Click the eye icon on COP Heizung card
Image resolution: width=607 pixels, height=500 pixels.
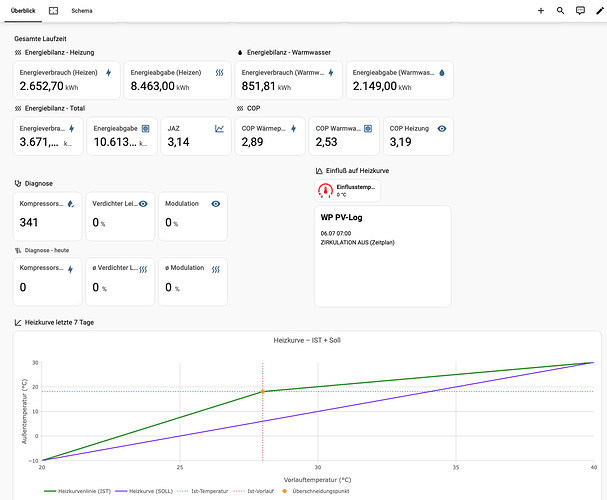(x=442, y=128)
